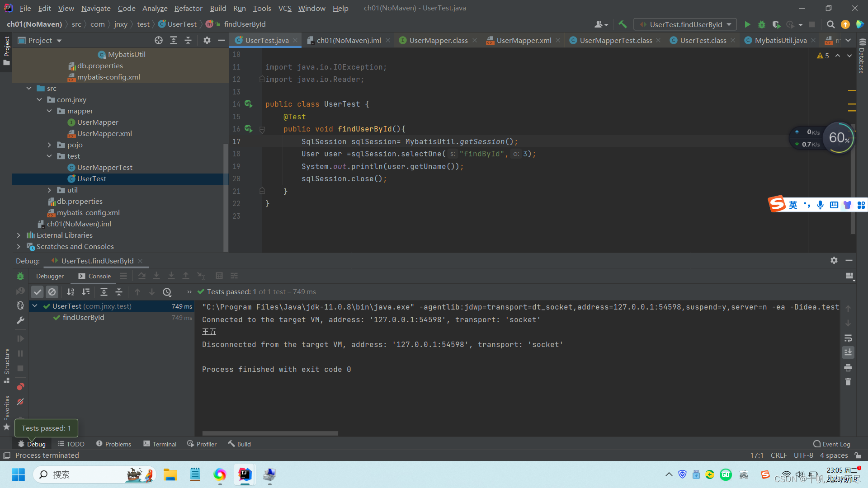
Task: Run with Coverage using the shield icon
Action: coord(776,24)
